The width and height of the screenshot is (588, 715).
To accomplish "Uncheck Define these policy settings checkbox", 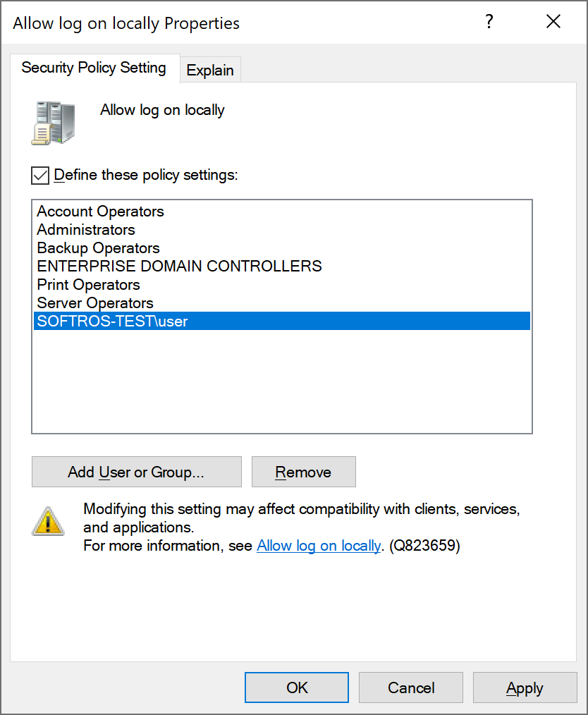I will coord(40,176).
